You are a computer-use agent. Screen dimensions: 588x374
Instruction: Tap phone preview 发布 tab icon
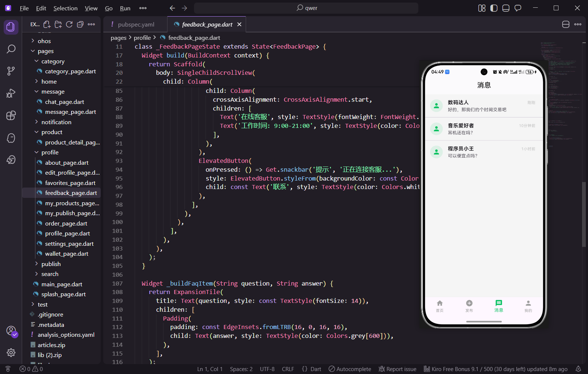[469, 306]
